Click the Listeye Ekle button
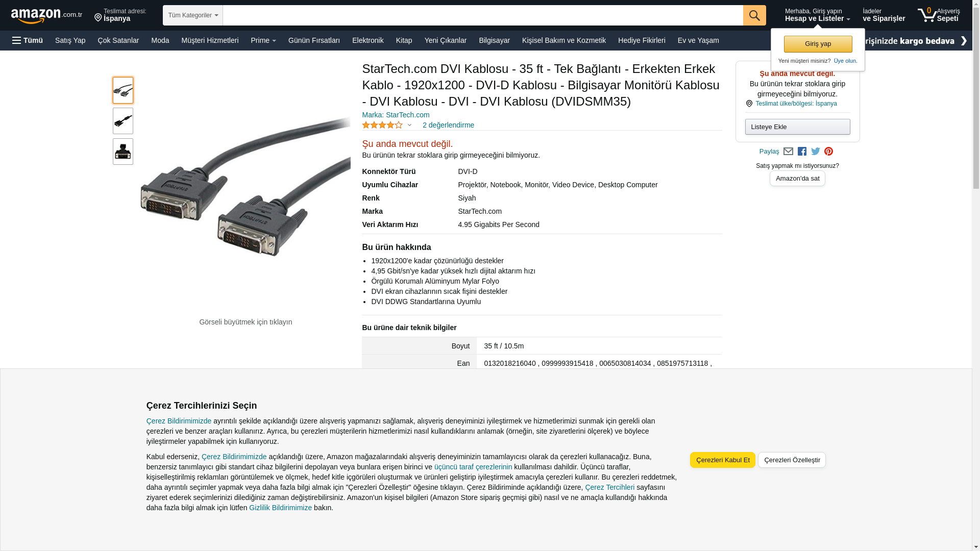The image size is (980, 551). [x=797, y=127]
